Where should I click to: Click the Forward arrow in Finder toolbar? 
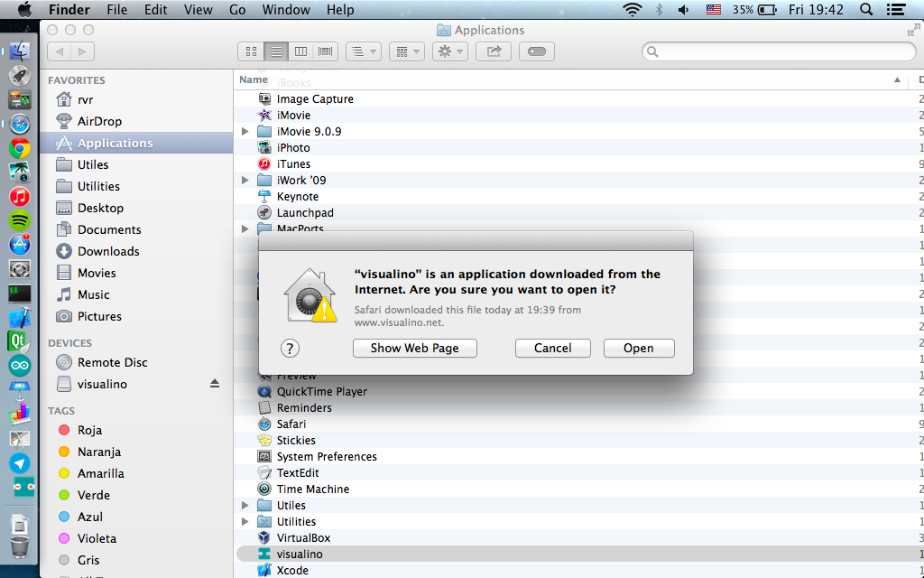pyautogui.click(x=82, y=51)
